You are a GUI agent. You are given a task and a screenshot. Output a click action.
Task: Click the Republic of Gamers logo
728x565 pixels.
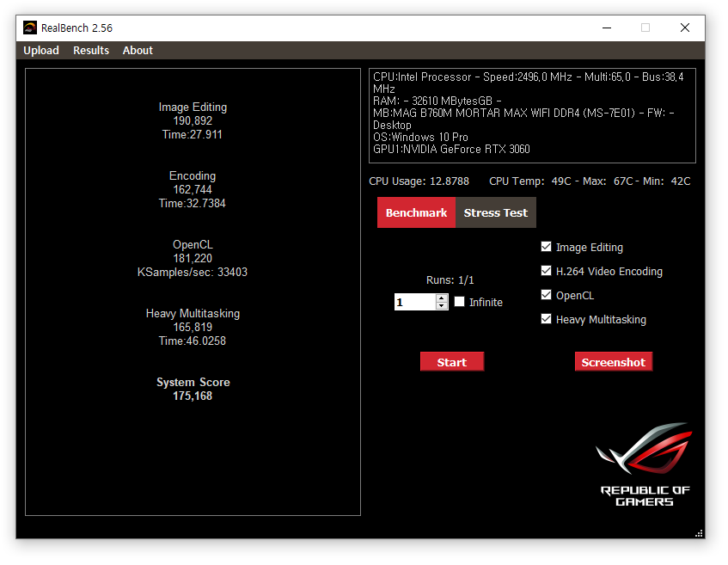coord(645,464)
